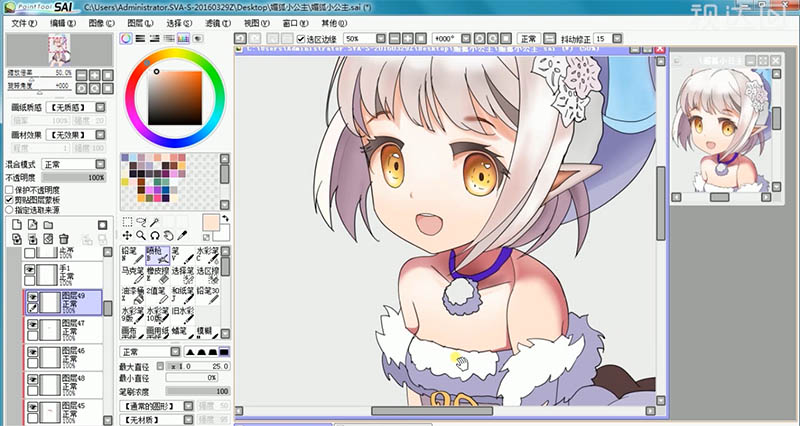The height and width of the screenshot is (426, 800).
Task: Create a new layer folder
Action: click(x=48, y=225)
